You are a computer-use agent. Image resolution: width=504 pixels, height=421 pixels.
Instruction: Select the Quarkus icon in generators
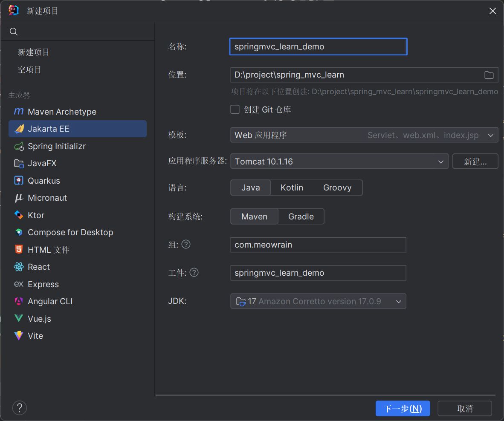coord(19,181)
